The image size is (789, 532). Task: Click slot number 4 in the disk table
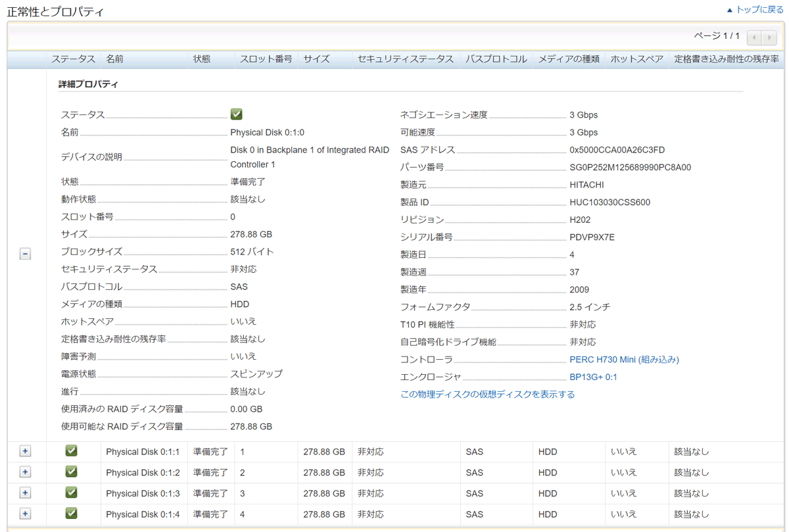pos(243,514)
